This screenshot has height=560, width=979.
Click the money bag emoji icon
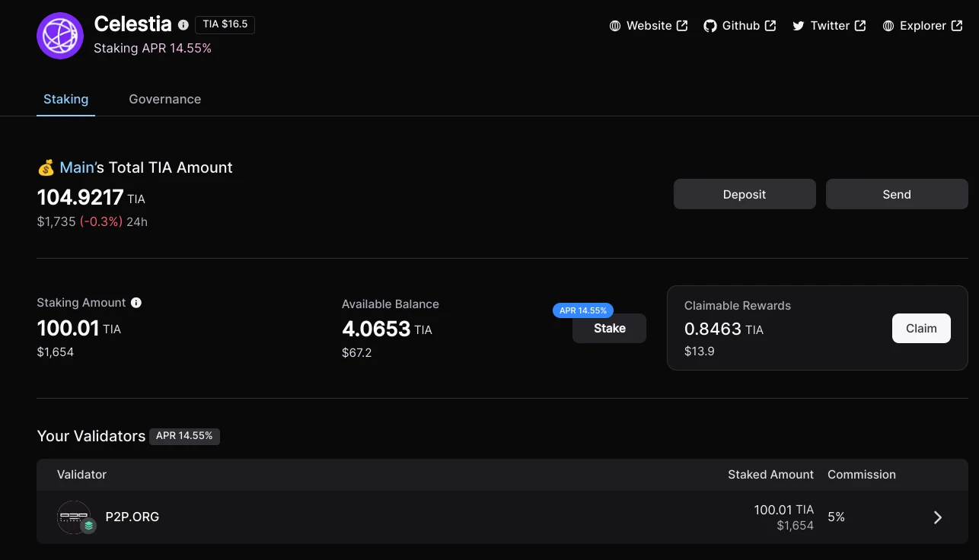coord(46,167)
